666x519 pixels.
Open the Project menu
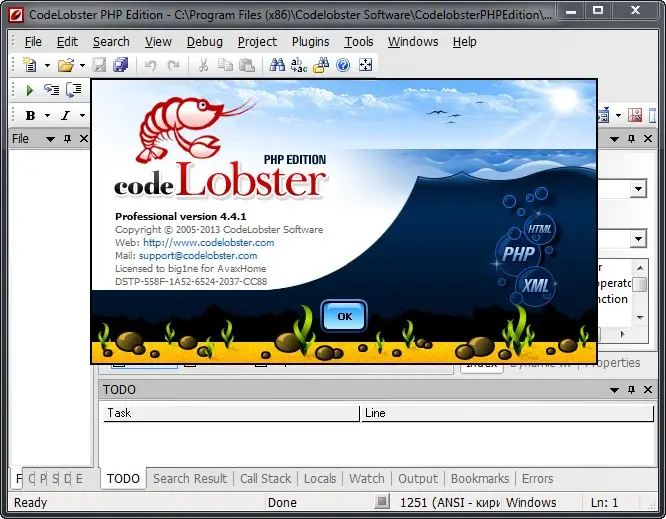[257, 42]
